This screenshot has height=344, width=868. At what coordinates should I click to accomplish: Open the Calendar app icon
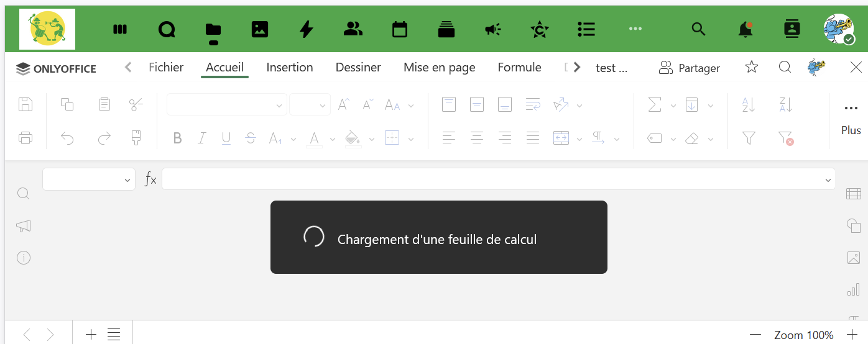400,29
